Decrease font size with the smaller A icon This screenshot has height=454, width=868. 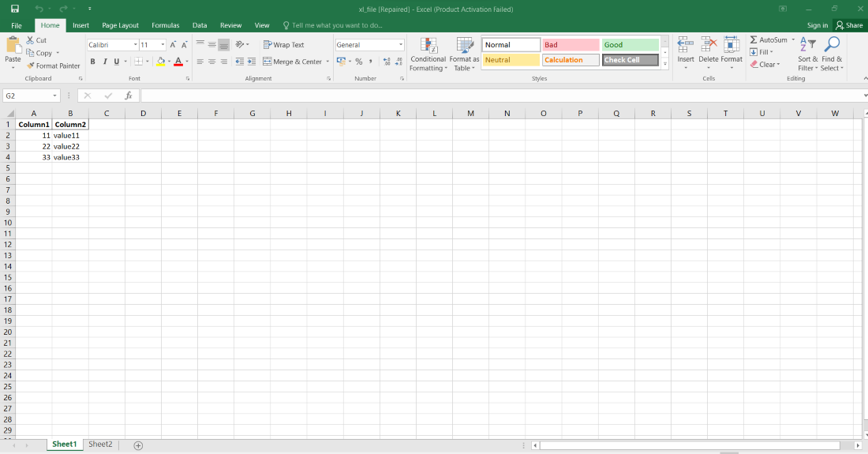click(x=185, y=45)
